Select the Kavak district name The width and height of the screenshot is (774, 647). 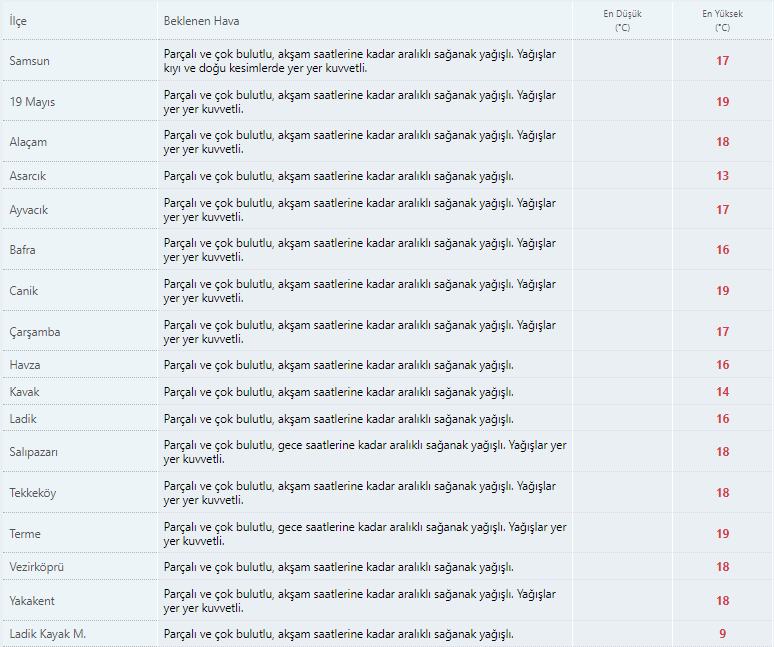(24, 392)
